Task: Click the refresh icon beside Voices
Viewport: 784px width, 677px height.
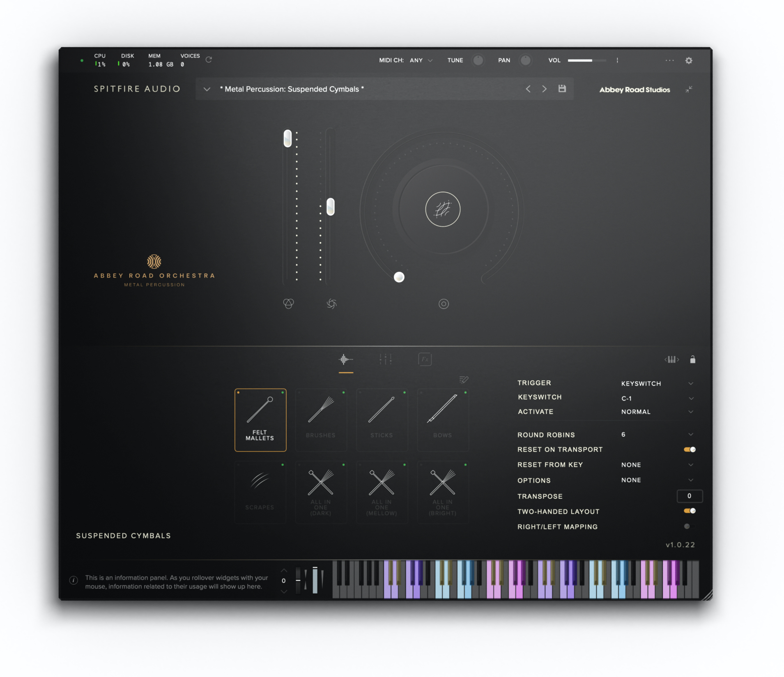Action: 209,60
